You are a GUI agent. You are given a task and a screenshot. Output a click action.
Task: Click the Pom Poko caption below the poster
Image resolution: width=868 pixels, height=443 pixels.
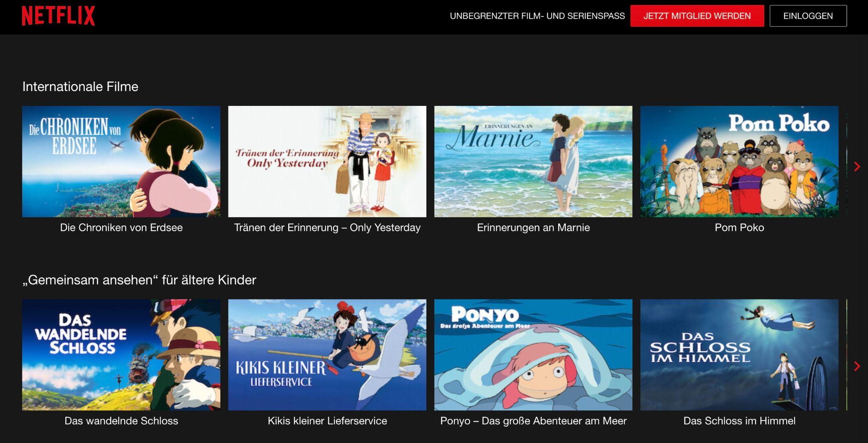pyautogui.click(x=739, y=227)
